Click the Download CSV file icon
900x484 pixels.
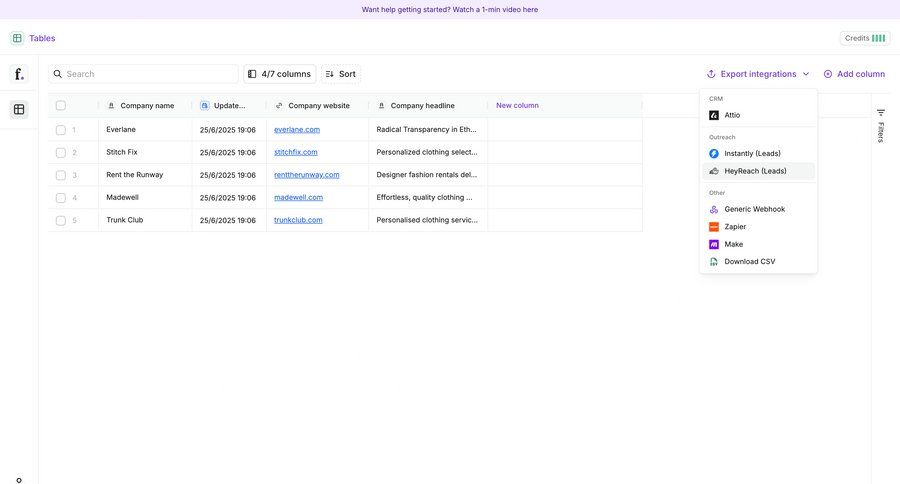(x=714, y=262)
